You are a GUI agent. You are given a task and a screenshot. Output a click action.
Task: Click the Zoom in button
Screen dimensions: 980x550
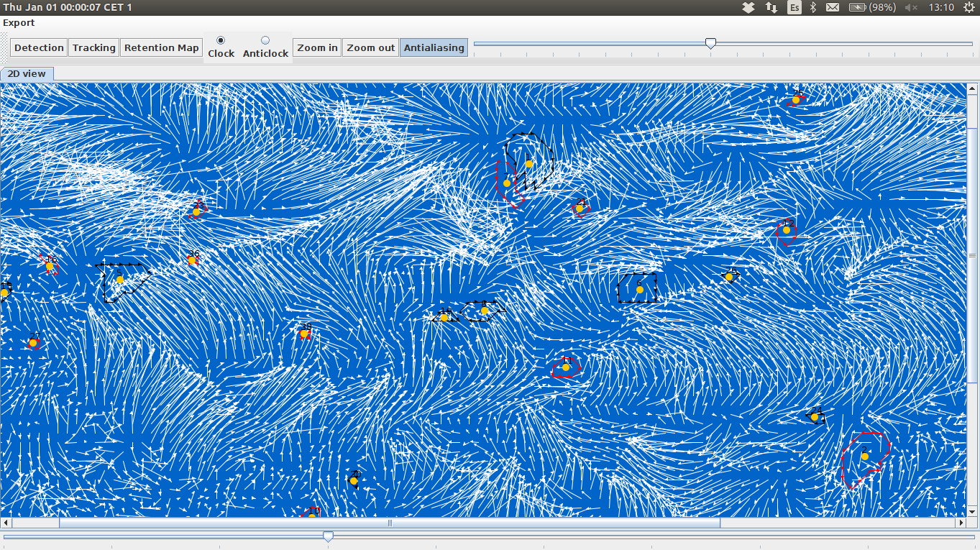(317, 47)
